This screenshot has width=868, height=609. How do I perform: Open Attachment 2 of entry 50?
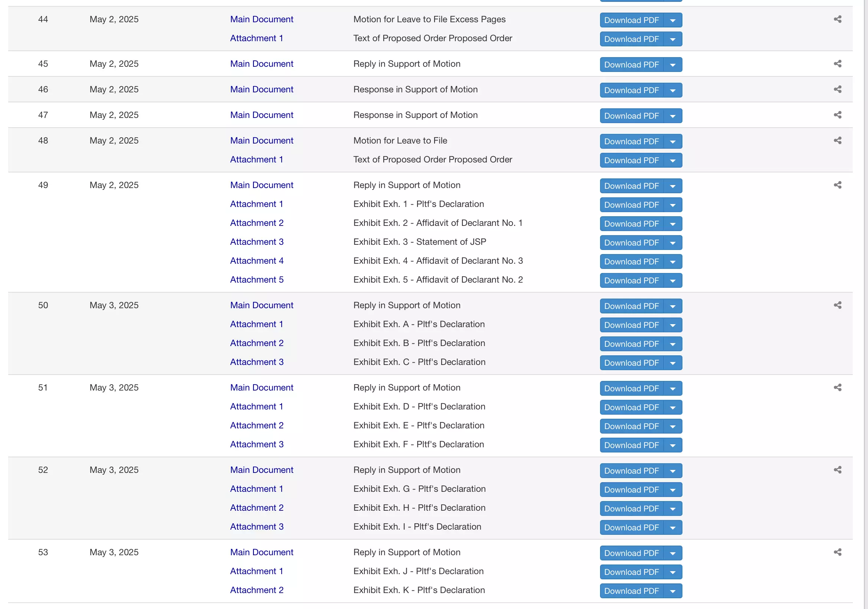pyautogui.click(x=257, y=343)
